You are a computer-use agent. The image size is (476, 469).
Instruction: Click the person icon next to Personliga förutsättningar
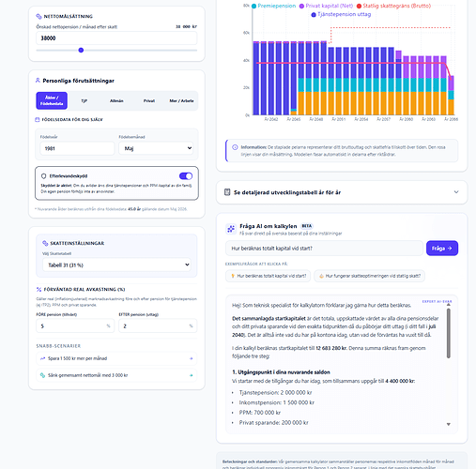tap(38, 81)
